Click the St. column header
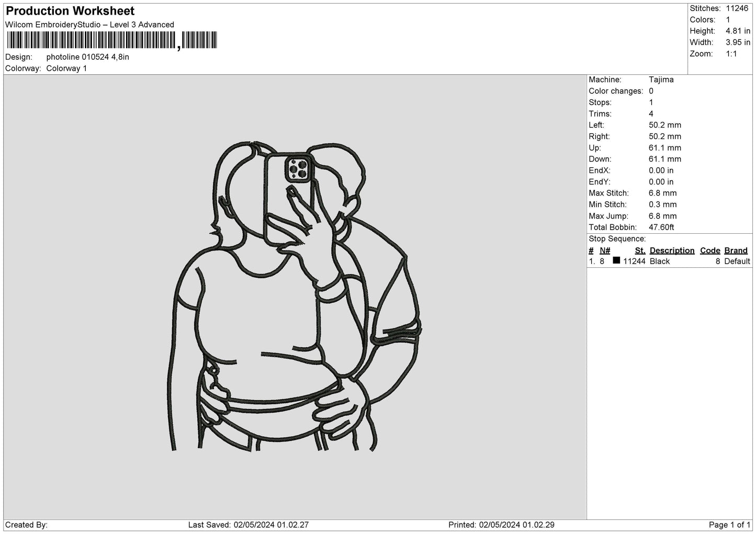Screen dimensions: 756x534 [640, 251]
